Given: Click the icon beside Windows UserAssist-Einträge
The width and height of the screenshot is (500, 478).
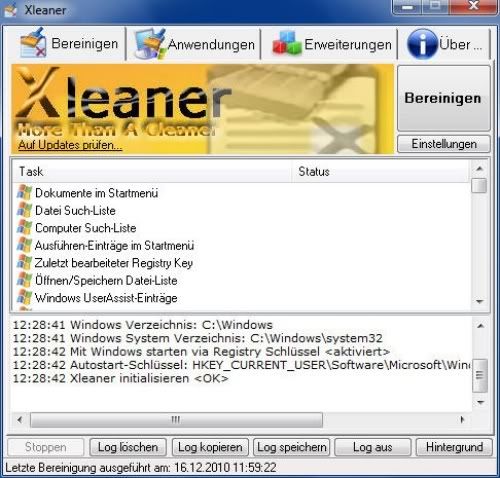Looking at the screenshot, I should tap(24, 298).
